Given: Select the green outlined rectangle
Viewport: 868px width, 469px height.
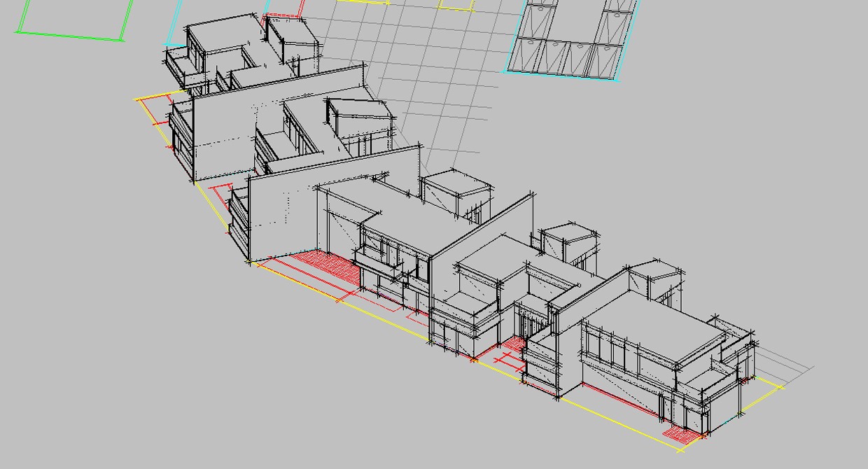Looking at the screenshot, I should point(74,20).
